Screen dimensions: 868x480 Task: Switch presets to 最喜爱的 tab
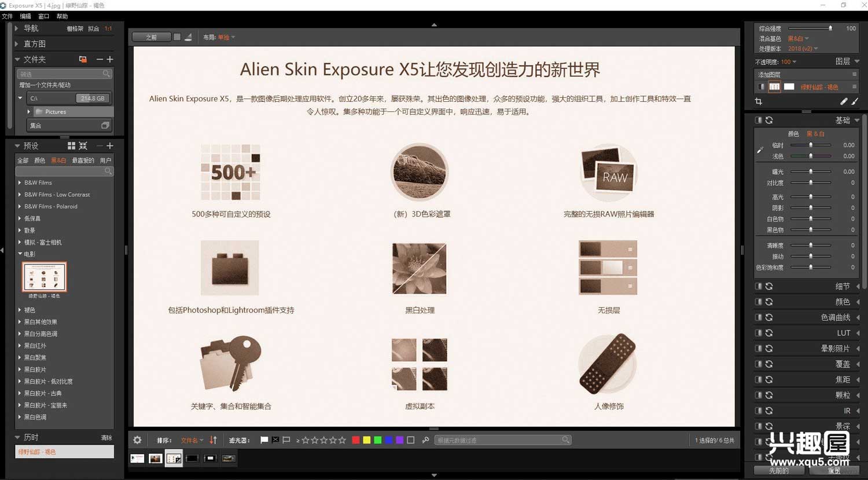pyautogui.click(x=83, y=160)
